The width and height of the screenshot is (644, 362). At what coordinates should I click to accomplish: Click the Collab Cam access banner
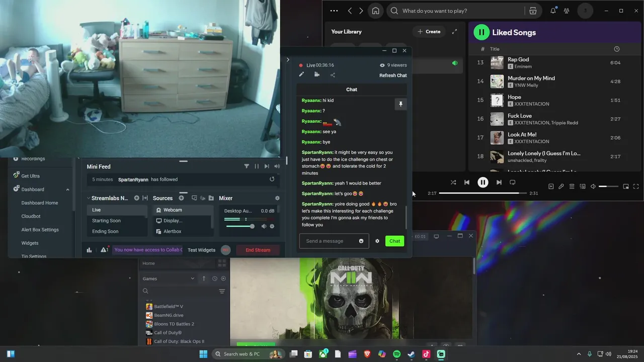pyautogui.click(x=147, y=250)
